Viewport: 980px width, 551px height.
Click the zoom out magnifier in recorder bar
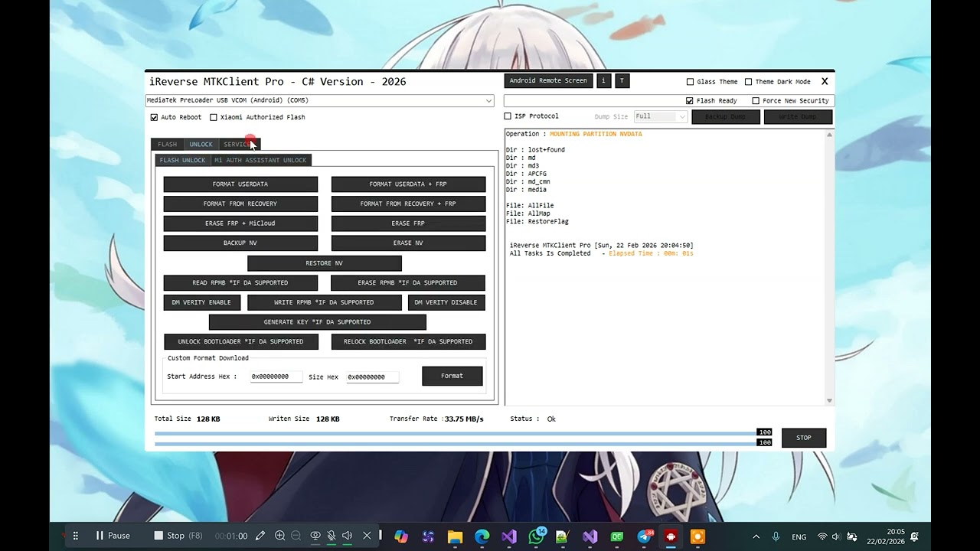pos(296,536)
